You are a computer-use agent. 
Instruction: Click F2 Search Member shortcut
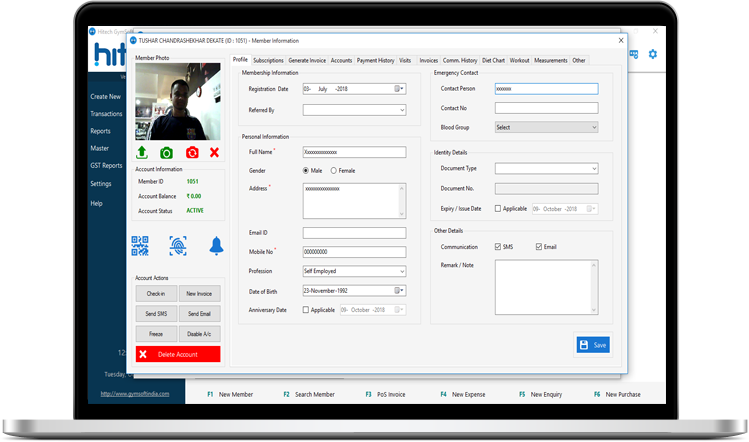309,394
